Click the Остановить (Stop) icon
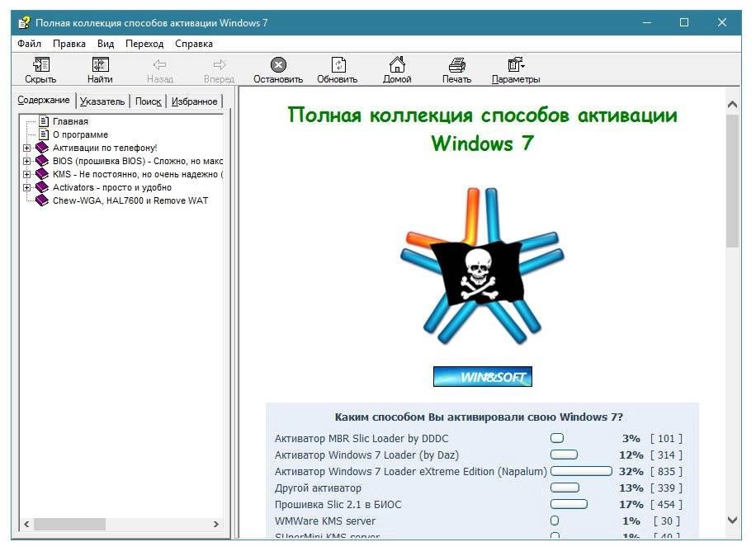 278,64
